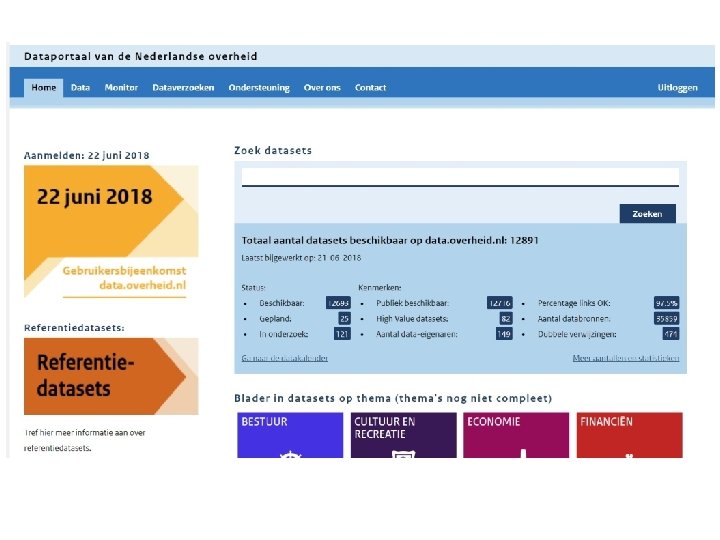This screenshot has height=540, width=720.
Task: Click the Totaal aantal datasets beschikbaar text
Action: [390, 240]
